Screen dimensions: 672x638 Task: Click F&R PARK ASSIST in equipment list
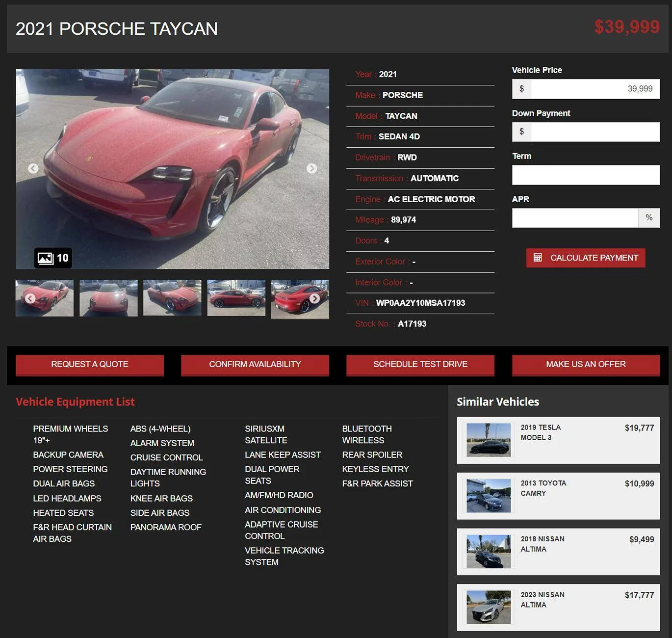[x=378, y=484]
